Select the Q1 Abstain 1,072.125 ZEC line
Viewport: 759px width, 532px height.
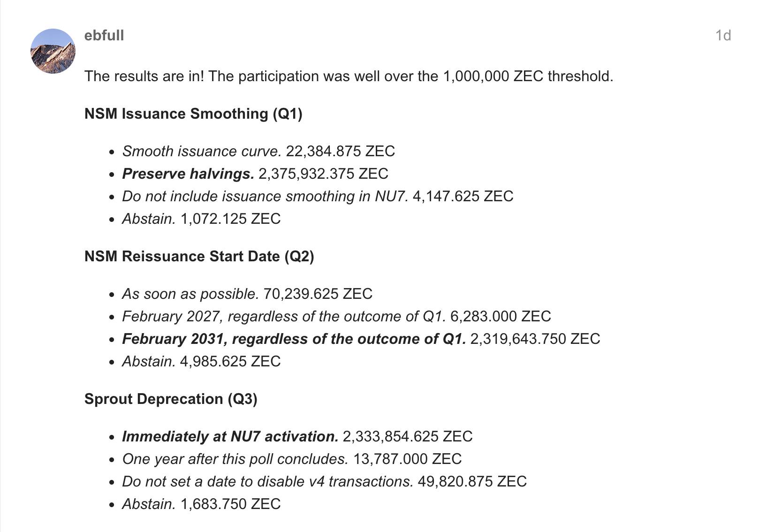click(x=201, y=219)
